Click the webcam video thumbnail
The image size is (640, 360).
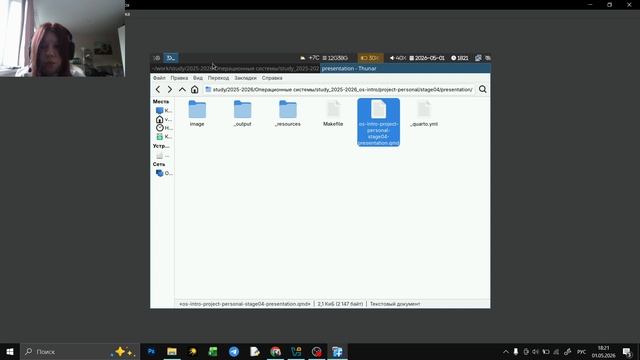coord(62,38)
